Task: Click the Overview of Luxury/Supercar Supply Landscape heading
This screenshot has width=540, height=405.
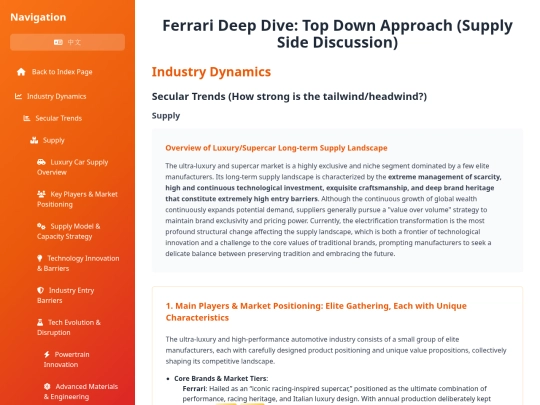Action: [276, 148]
